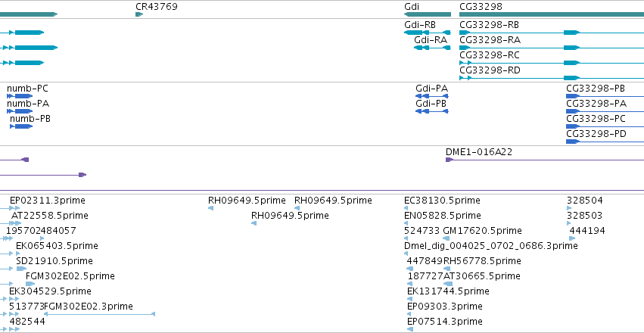Click the CR43769 gene arrow glyph
The image size is (644, 333).
(139, 14)
